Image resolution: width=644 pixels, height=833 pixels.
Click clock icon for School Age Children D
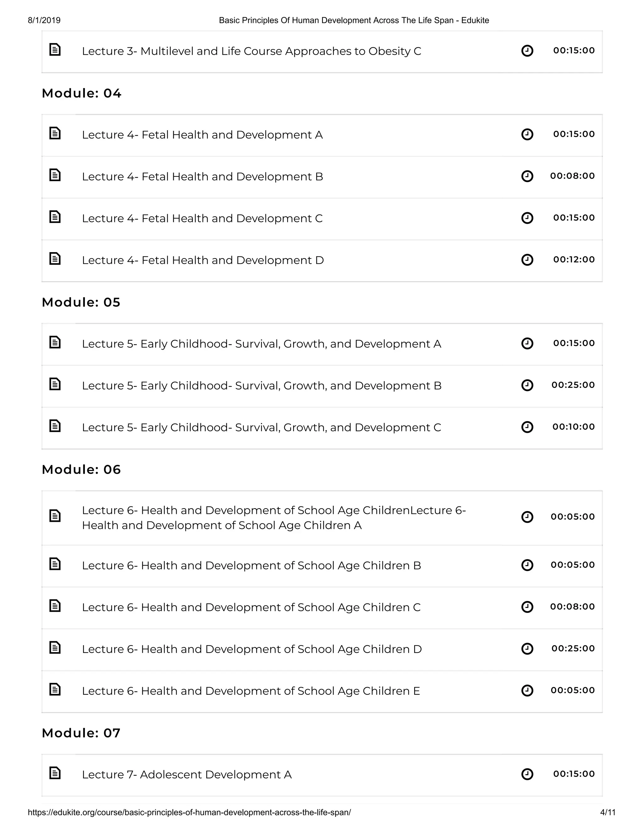tap(527, 648)
